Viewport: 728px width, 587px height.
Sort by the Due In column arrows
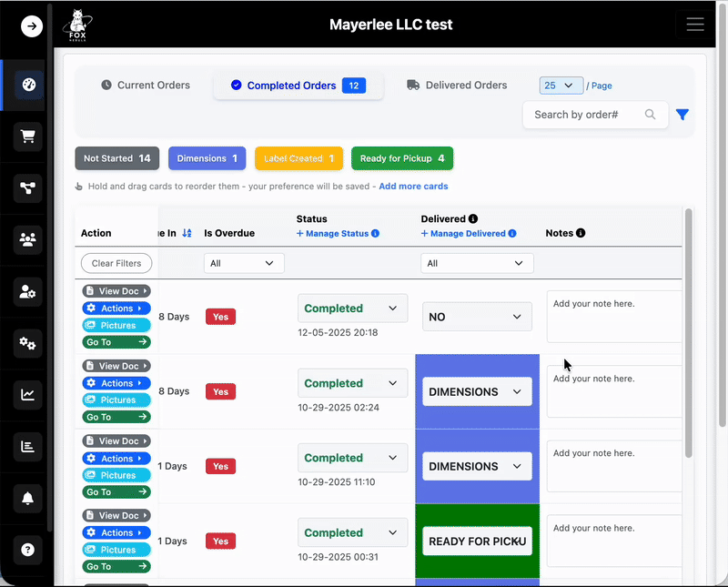click(187, 233)
